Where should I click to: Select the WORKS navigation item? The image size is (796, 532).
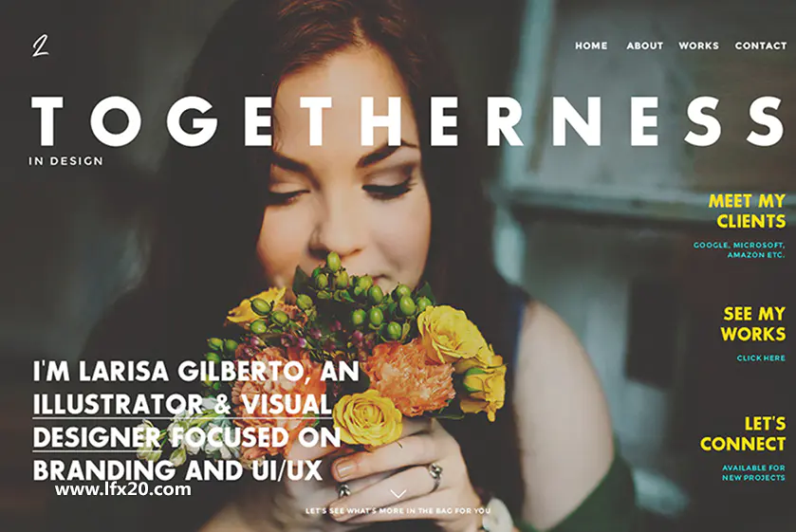coord(698,46)
